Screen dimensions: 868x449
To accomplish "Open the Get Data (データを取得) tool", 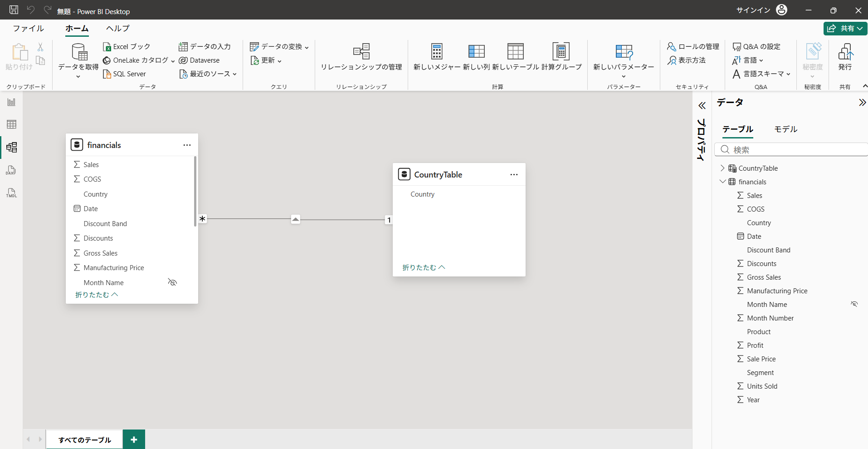I will click(78, 60).
